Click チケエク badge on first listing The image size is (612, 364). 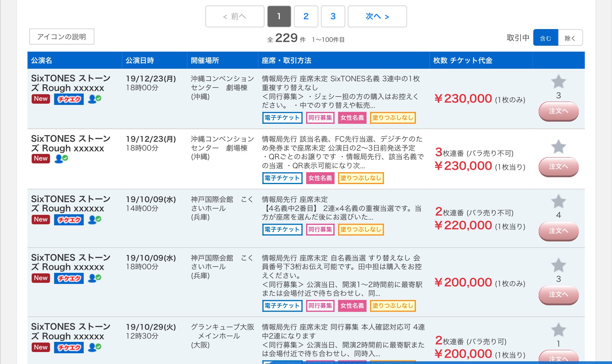(69, 99)
